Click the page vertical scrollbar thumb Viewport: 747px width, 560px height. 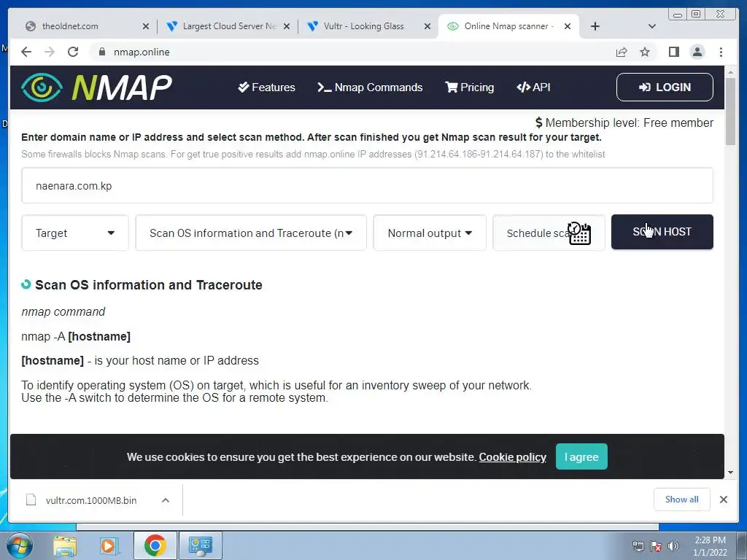[x=730, y=111]
